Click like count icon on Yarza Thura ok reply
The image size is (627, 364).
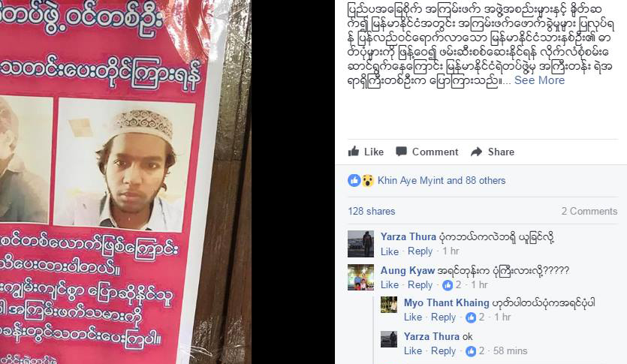[471, 350]
